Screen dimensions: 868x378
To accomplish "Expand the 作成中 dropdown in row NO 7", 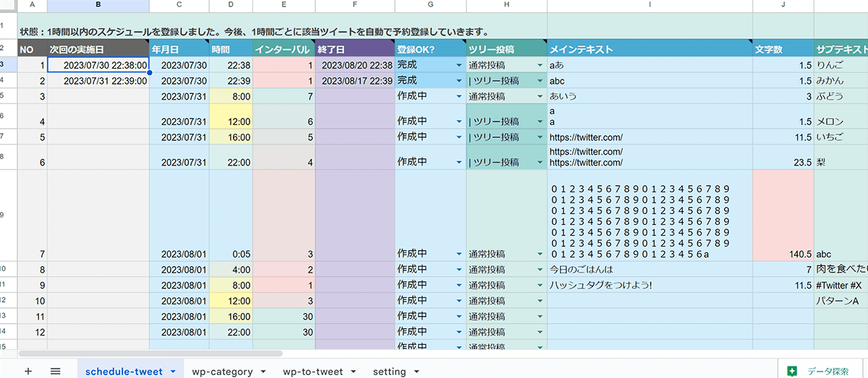I will point(459,254).
